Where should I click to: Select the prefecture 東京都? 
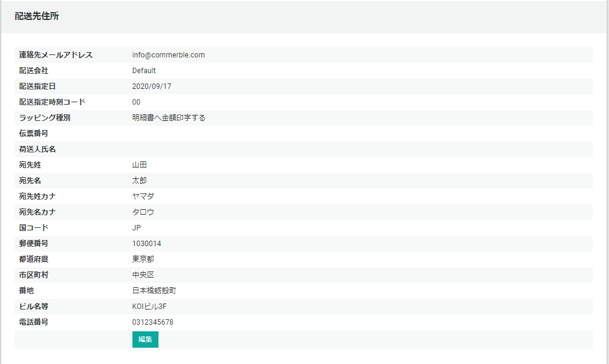pos(143,259)
